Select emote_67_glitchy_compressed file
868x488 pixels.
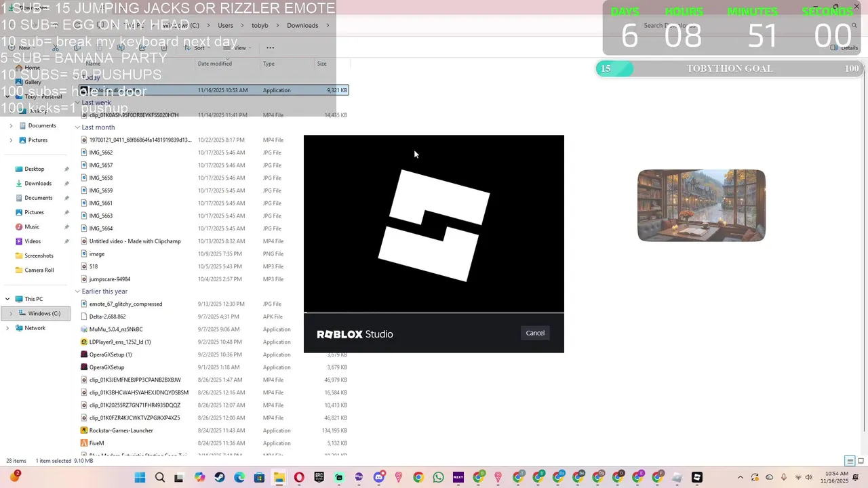(125, 304)
